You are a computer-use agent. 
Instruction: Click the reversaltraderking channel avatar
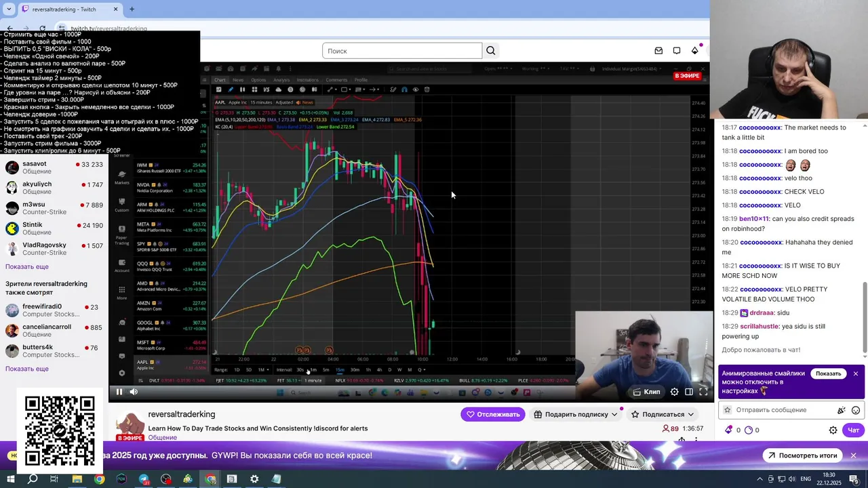pyautogui.click(x=130, y=425)
